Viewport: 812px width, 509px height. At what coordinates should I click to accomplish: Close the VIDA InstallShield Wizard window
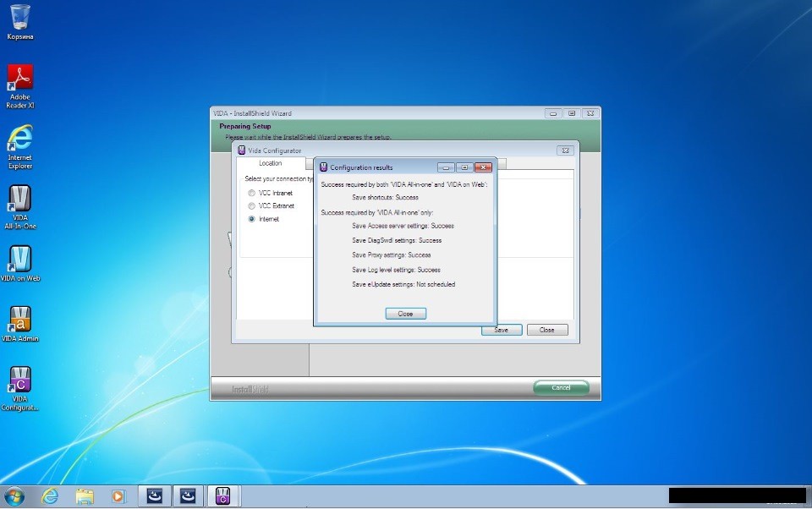coord(590,113)
